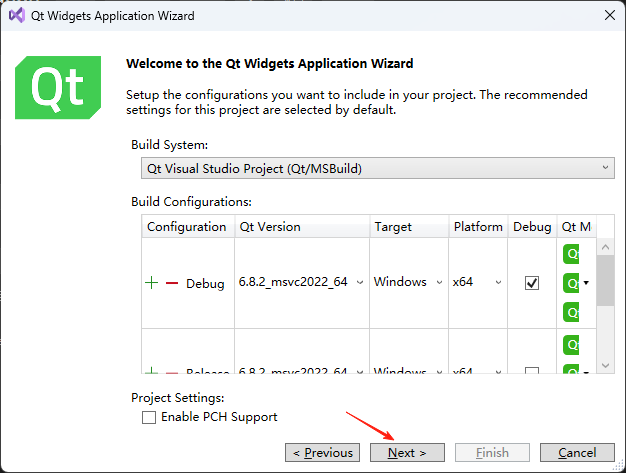The height and width of the screenshot is (473, 626).
Task: Click the Qt logo image
Action: click(x=58, y=87)
